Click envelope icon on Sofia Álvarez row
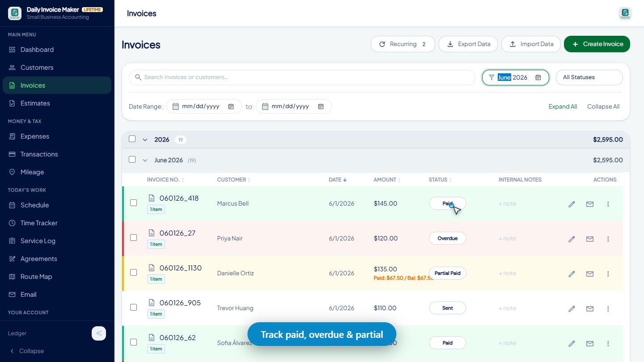 click(x=590, y=344)
